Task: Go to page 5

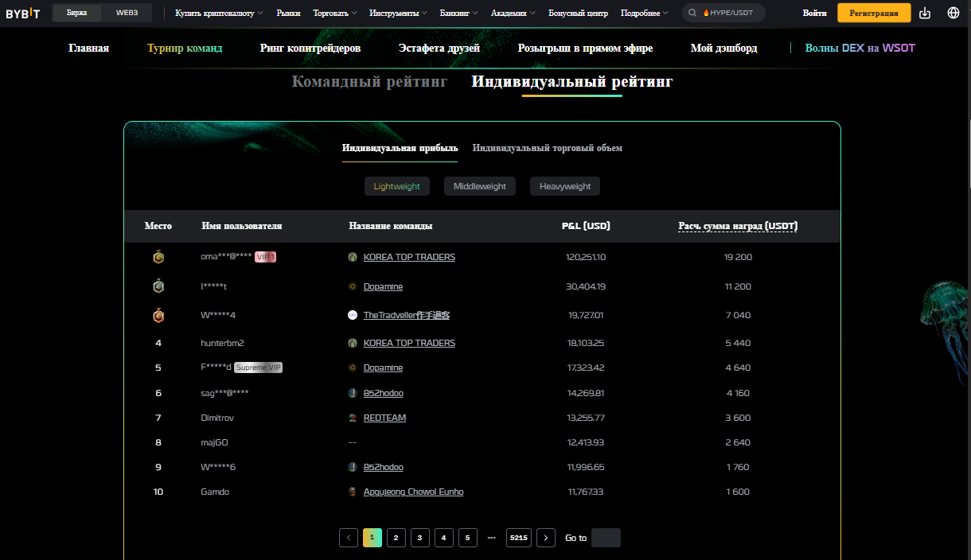Action: [x=468, y=538]
